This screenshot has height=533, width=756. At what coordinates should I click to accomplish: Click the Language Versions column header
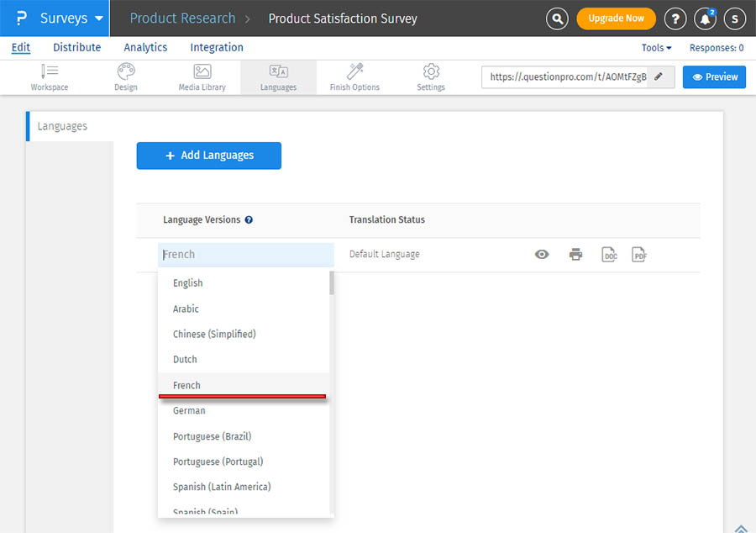(202, 220)
